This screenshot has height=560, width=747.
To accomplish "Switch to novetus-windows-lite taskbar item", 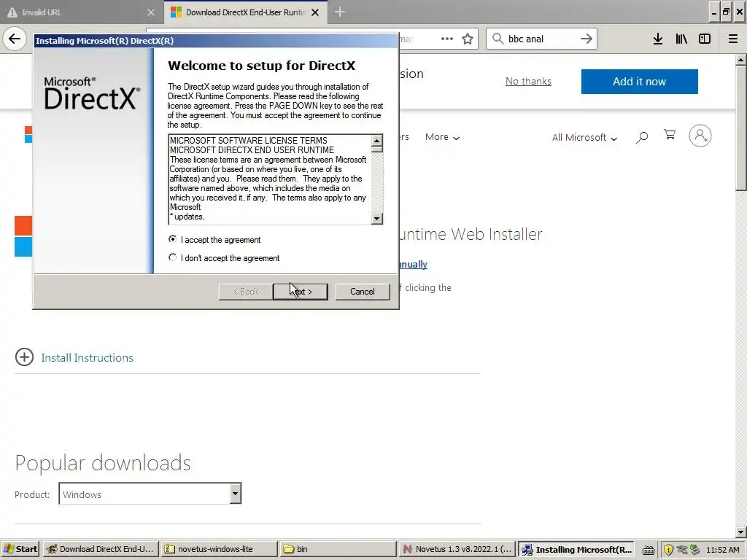I will [220, 549].
